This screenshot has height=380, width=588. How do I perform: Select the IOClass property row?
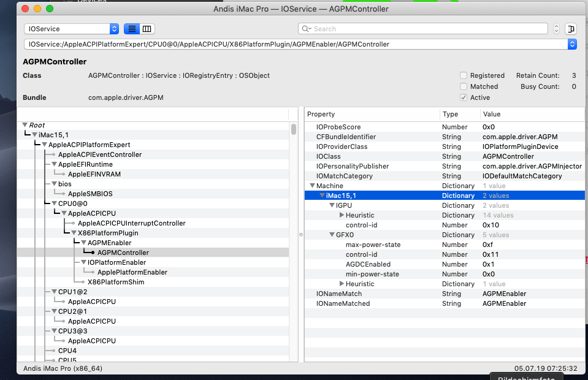click(x=445, y=156)
